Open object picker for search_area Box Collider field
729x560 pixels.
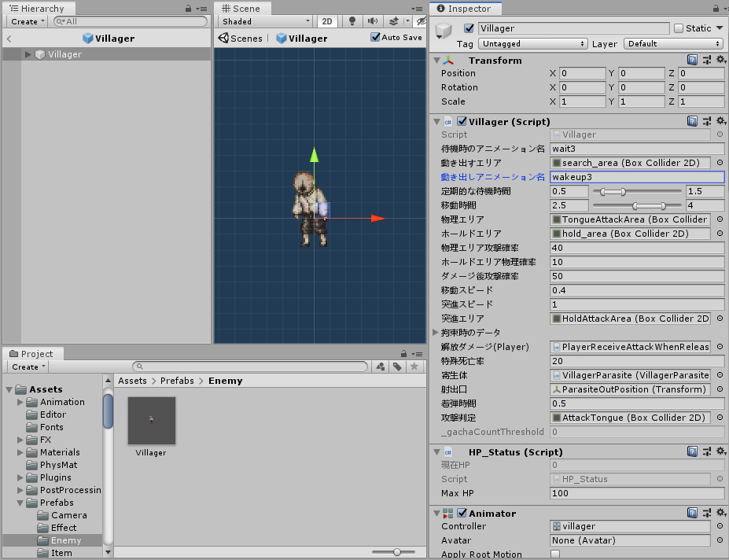tap(719, 163)
